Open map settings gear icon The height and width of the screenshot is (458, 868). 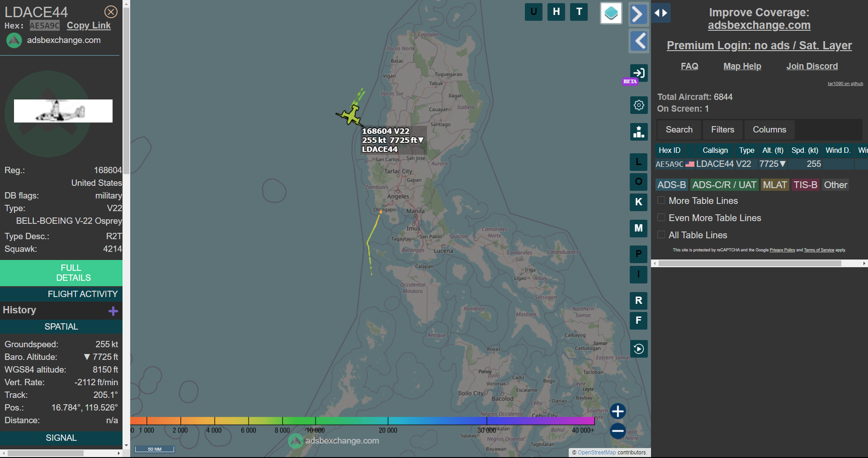[x=639, y=105]
